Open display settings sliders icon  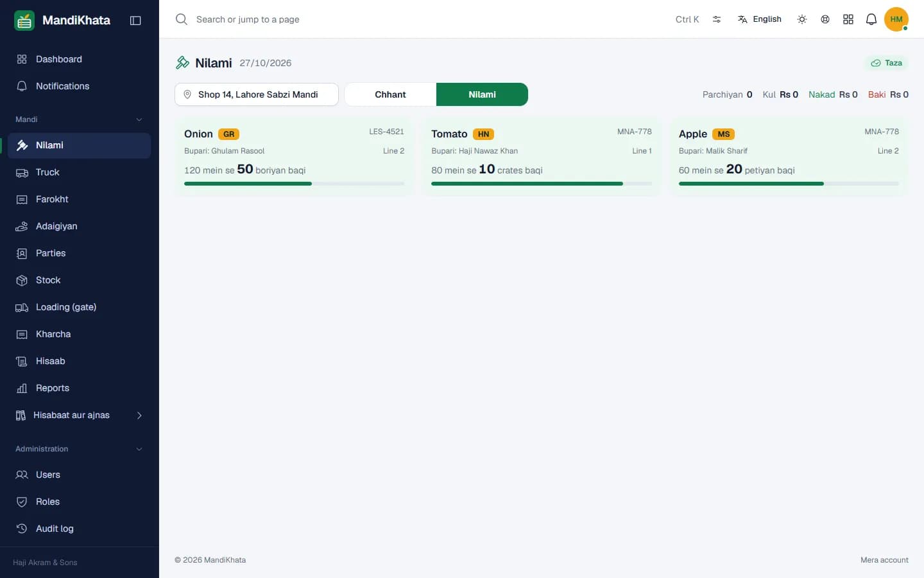point(717,19)
